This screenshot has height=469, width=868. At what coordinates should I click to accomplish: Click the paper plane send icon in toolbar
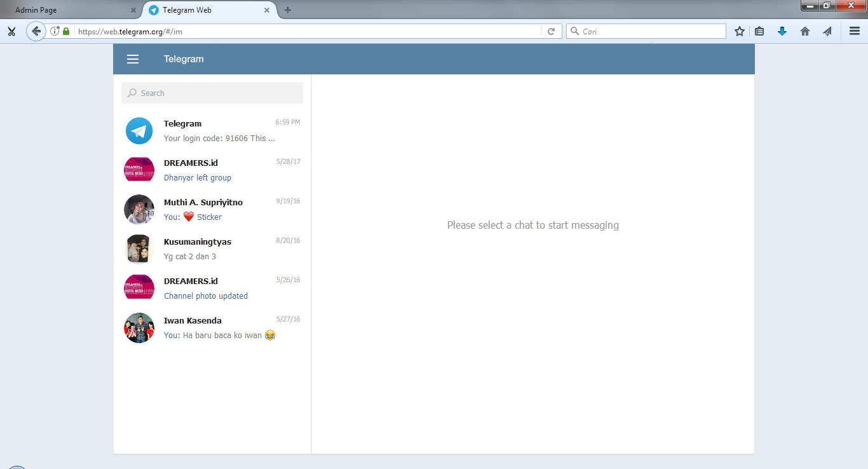[x=827, y=31]
